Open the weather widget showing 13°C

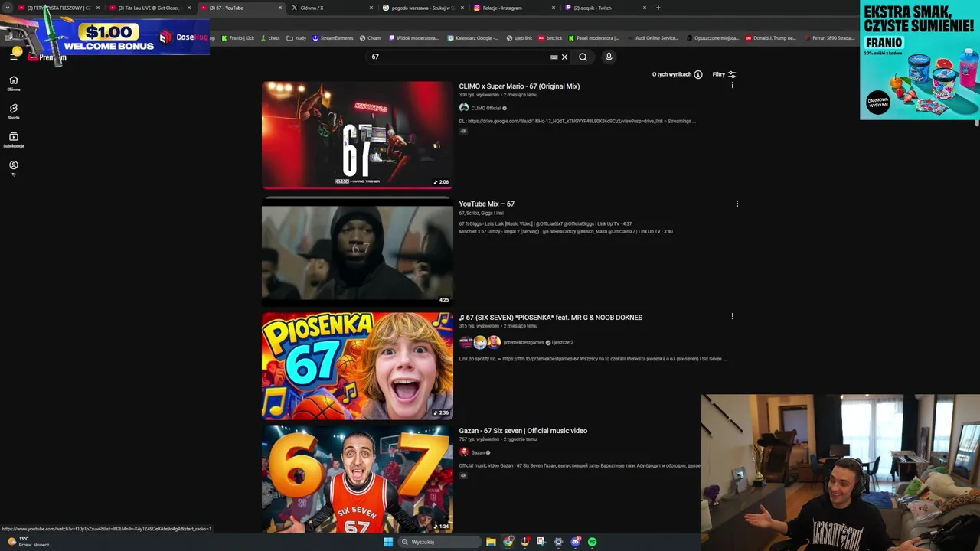[29, 542]
